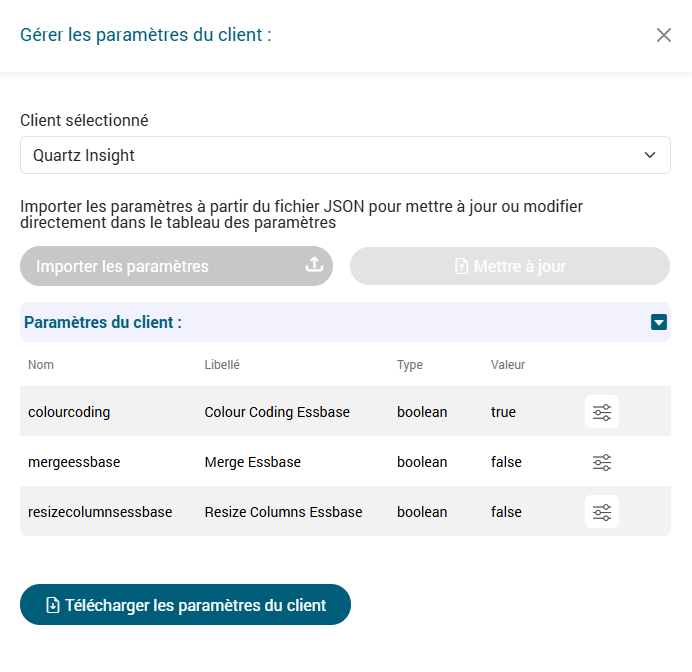Click the Valeur column header

point(508,365)
